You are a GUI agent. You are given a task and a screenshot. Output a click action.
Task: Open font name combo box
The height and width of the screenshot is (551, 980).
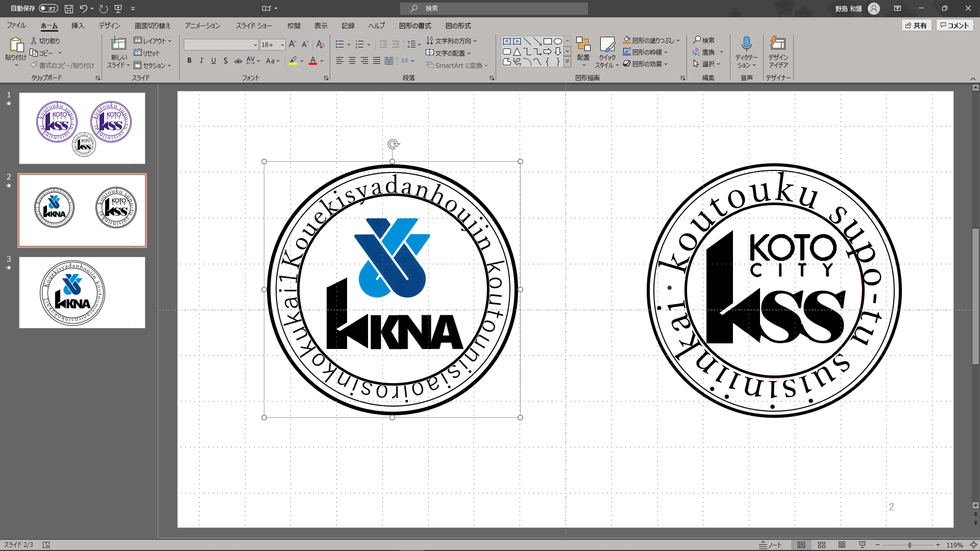pyautogui.click(x=221, y=45)
